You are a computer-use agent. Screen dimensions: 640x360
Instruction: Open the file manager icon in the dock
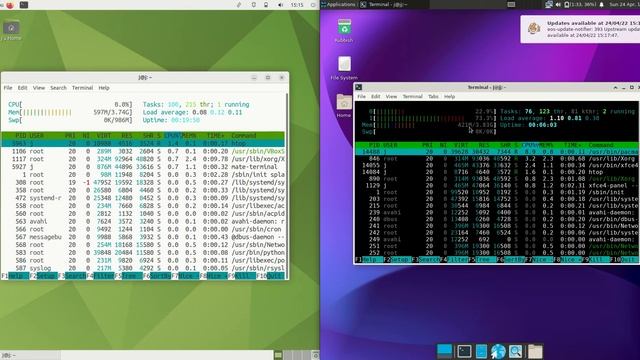pyautogui.click(x=481, y=351)
